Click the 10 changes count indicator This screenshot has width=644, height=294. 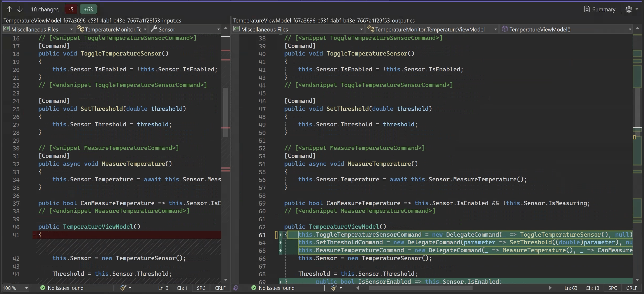pos(44,9)
